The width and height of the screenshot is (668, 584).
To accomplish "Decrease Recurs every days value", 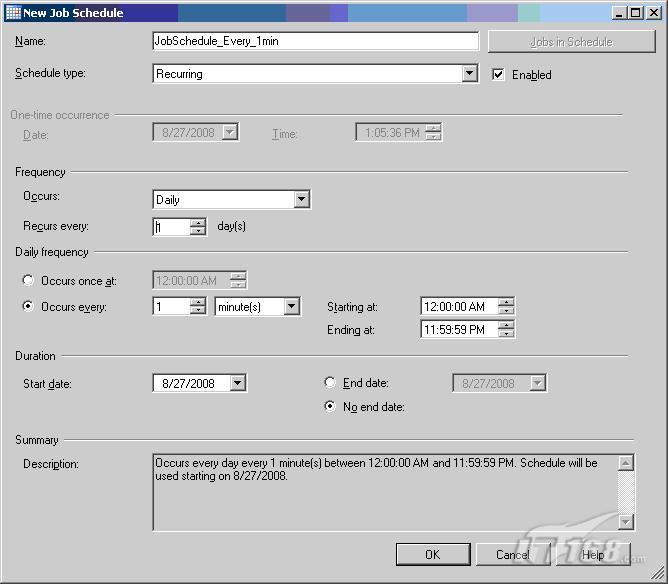I will click(198, 231).
